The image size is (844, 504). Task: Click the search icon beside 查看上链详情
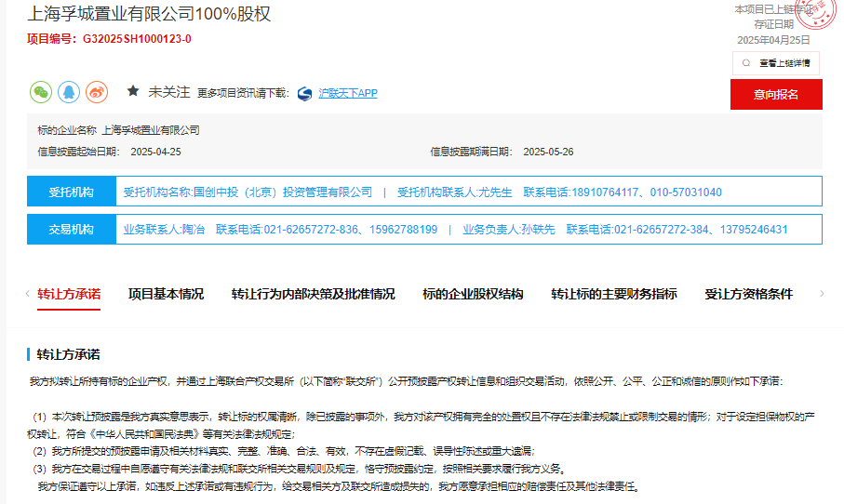pos(745,63)
